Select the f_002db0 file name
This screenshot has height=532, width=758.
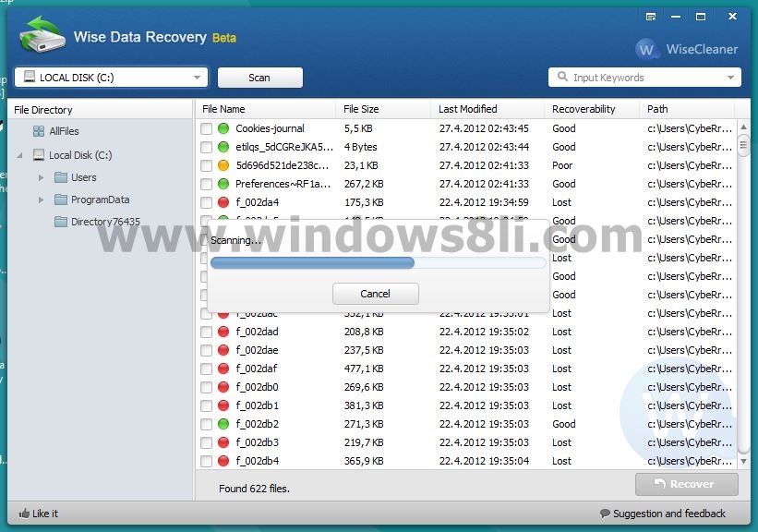[x=258, y=387]
